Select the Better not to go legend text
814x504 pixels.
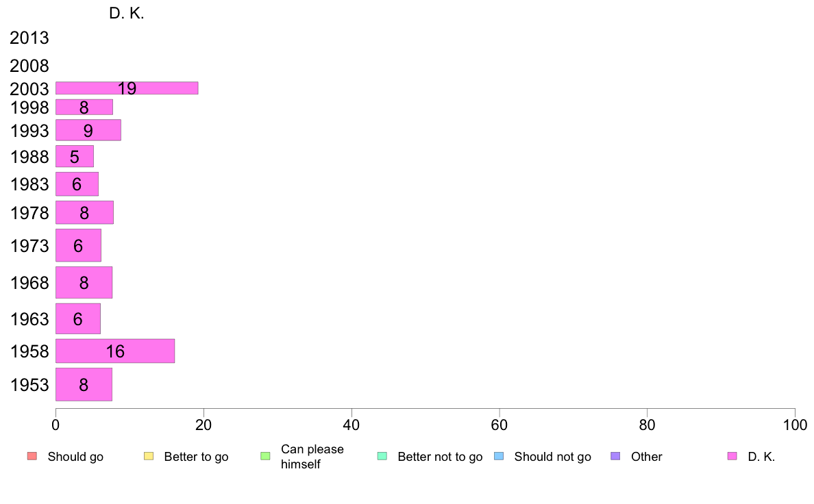(440, 457)
